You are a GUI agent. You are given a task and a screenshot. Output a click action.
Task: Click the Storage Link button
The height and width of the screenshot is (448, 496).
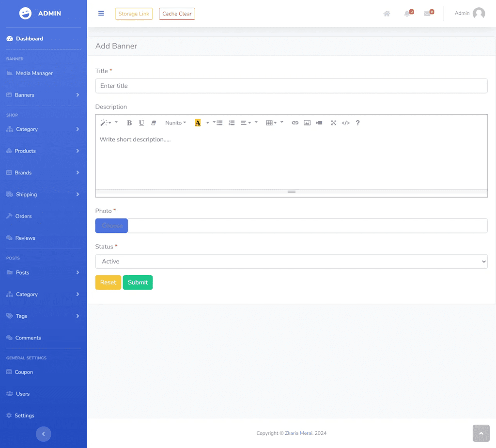click(x=134, y=14)
